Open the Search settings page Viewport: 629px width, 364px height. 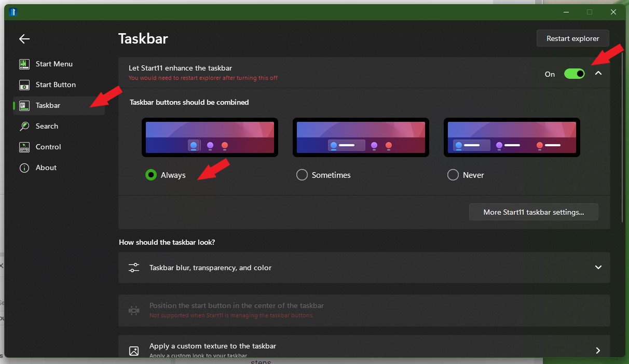pos(59,127)
